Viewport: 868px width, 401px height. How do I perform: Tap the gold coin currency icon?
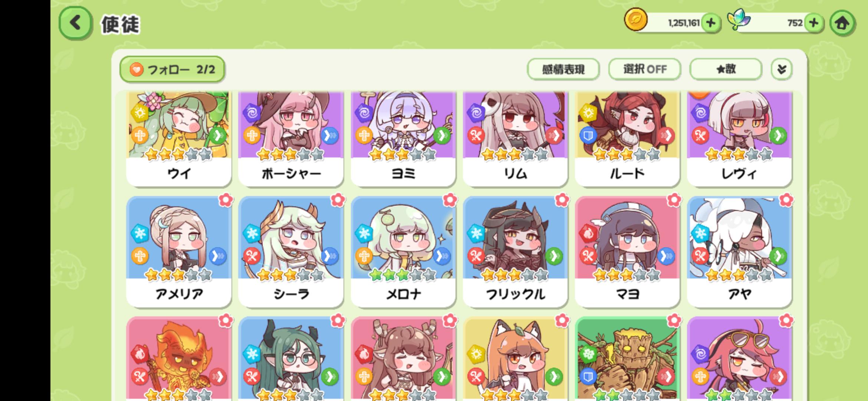(x=636, y=20)
